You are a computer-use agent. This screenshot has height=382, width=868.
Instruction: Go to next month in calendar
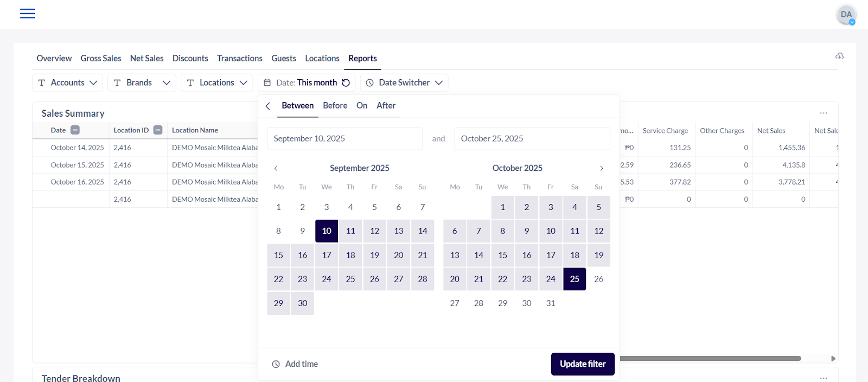click(601, 168)
